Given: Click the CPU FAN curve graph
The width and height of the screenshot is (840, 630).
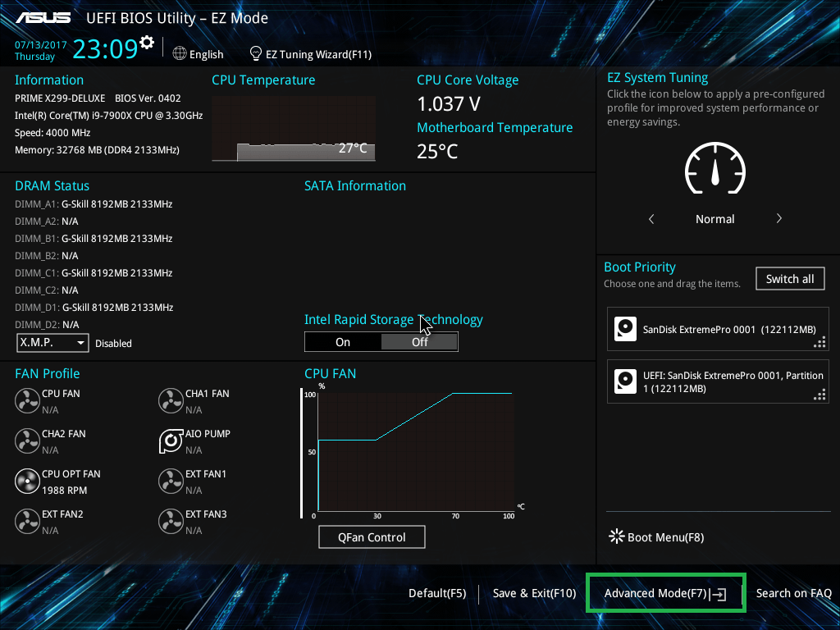Looking at the screenshot, I should click(x=416, y=452).
